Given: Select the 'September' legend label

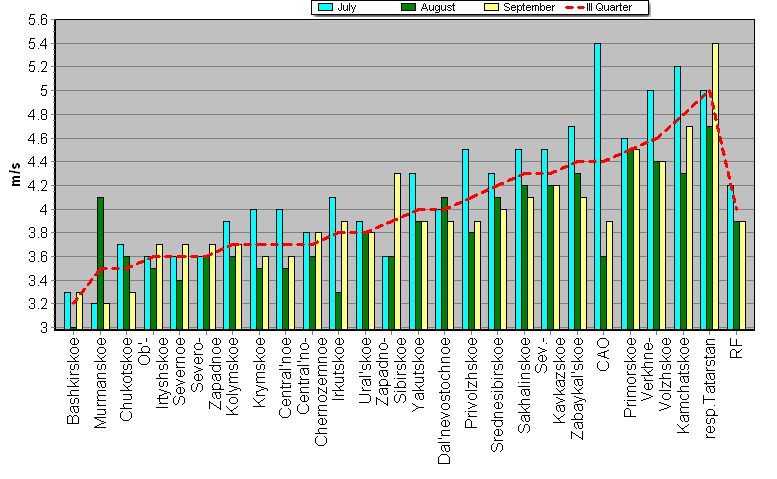Looking at the screenshot, I should pyautogui.click(x=529, y=7).
